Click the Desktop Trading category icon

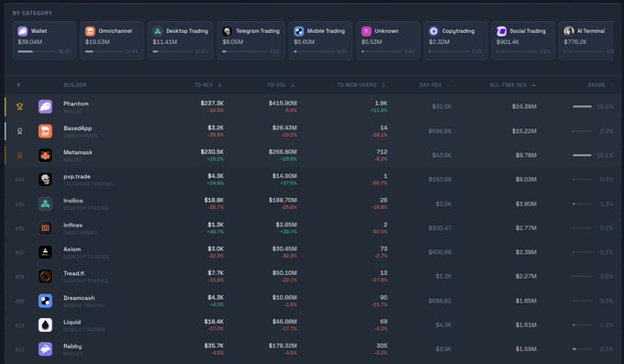click(x=158, y=31)
